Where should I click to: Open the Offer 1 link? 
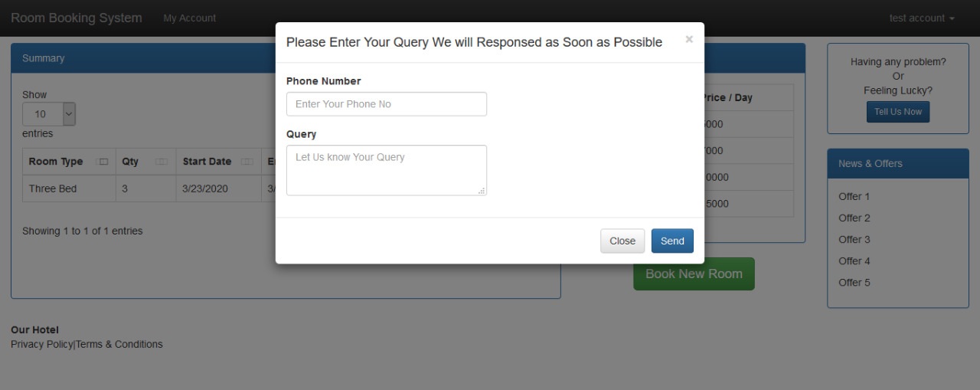point(854,197)
